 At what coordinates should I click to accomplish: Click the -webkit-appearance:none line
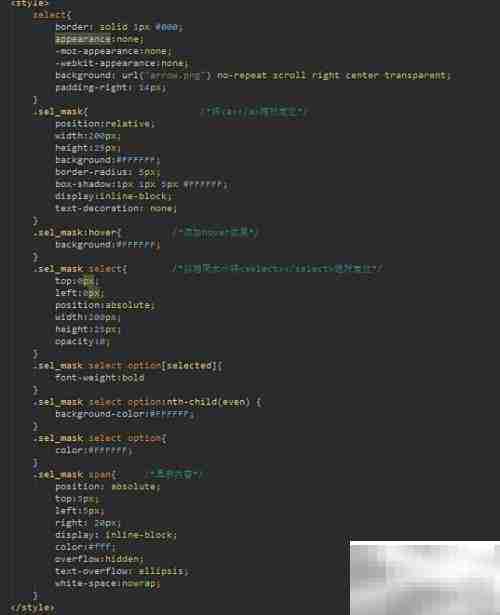[x=122, y=64]
